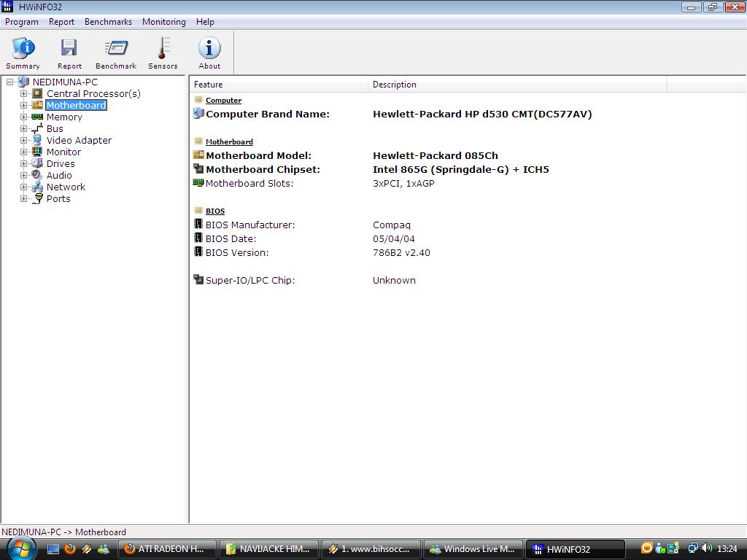Click icon beside Motherboard Slots row
The image size is (747, 560).
[198, 182]
